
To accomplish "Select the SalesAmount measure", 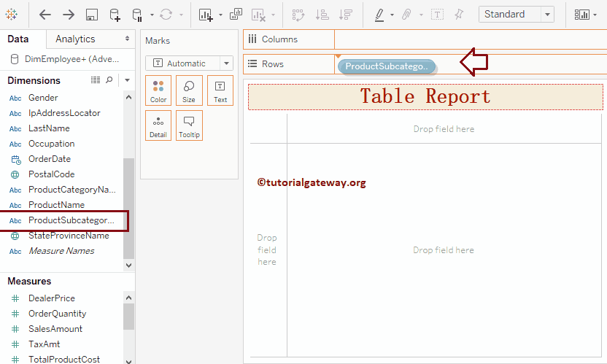I will coord(55,329).
